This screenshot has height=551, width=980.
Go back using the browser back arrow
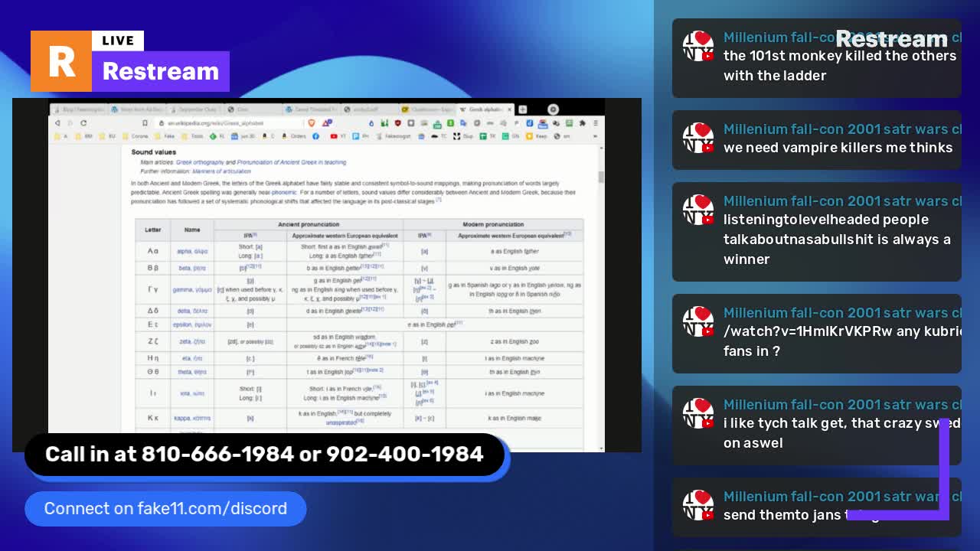pyautogui.click(x=57, y=123)
